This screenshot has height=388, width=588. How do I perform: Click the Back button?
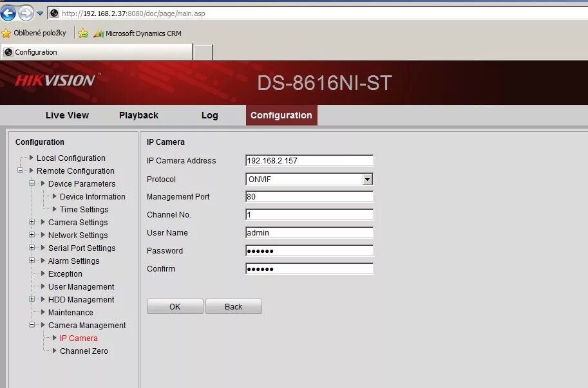tap(234, 306)
